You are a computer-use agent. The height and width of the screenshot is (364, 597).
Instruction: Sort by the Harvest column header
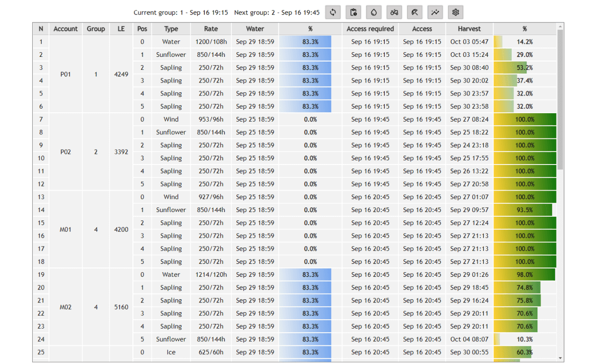coord(469,29)
